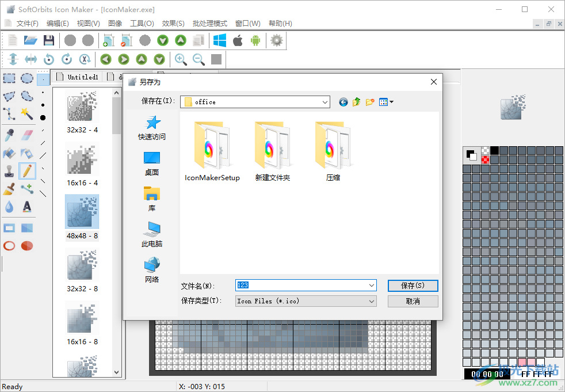Create new folder in save dialog

[370, 102]
